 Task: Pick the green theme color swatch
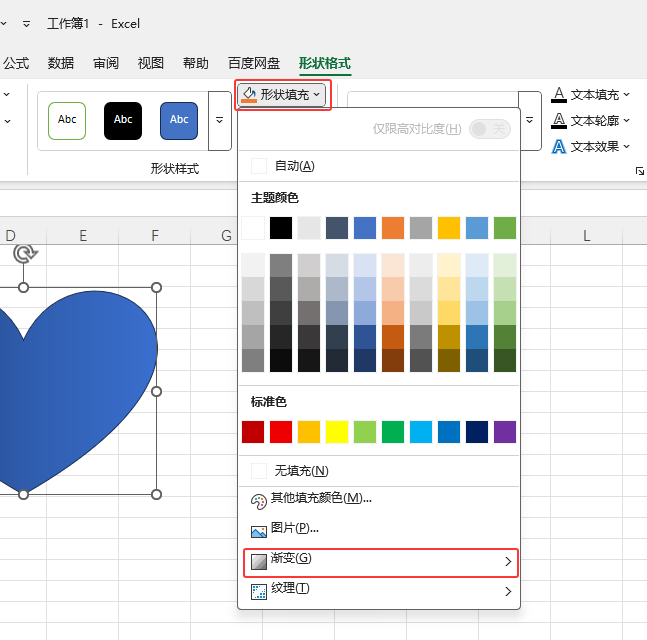click(505, 228)
